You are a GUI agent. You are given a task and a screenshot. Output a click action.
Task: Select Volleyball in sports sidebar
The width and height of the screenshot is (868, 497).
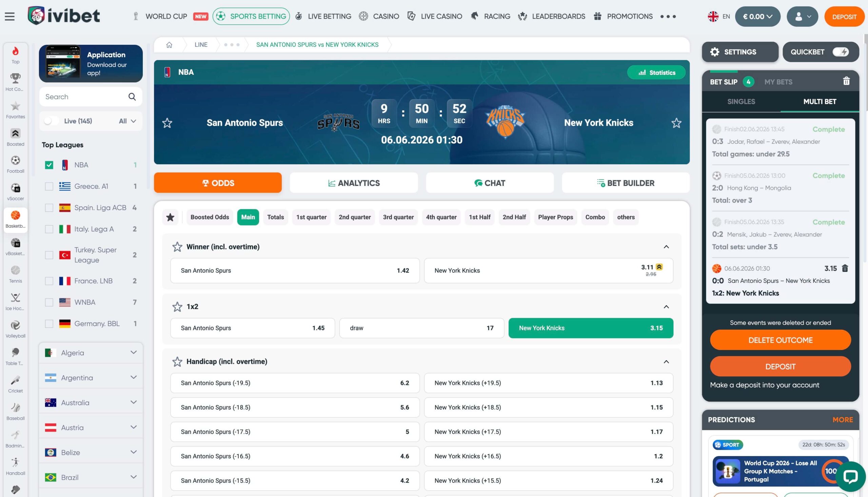point(15,329)
